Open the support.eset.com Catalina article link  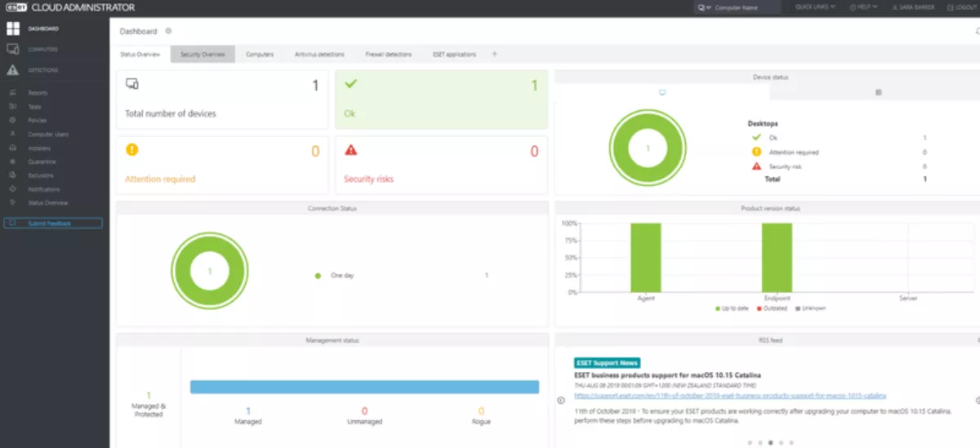coord(730,395)
